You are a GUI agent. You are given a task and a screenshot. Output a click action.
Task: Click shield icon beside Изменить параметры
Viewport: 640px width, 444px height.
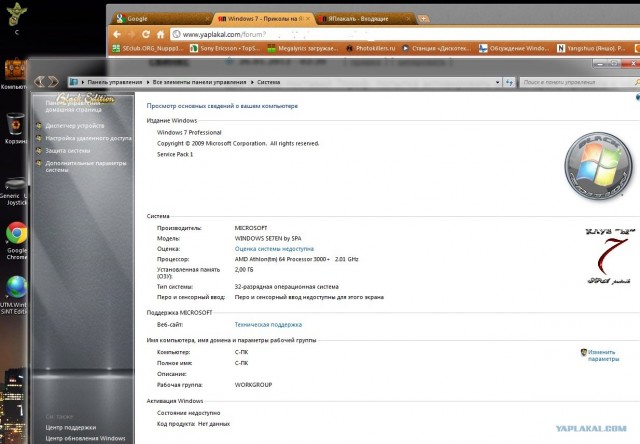[x=584, y=352]
